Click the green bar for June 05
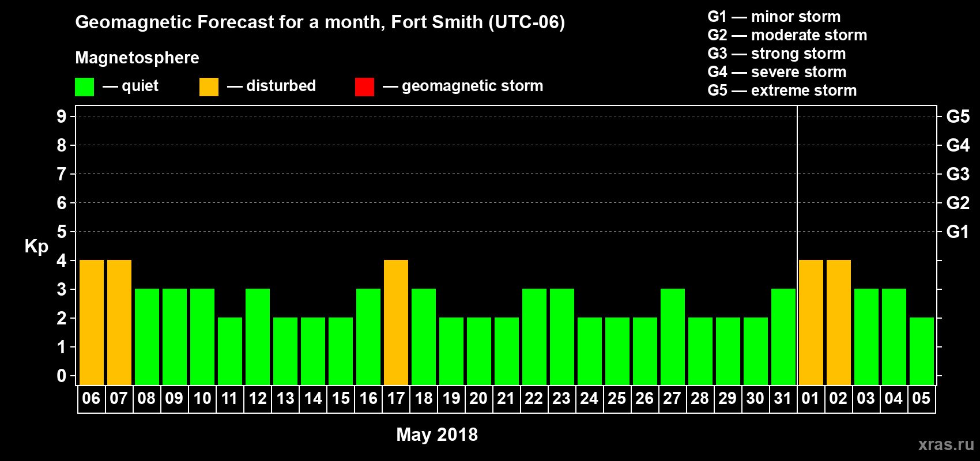Screen dimensions: 980x461 (922, 352)
